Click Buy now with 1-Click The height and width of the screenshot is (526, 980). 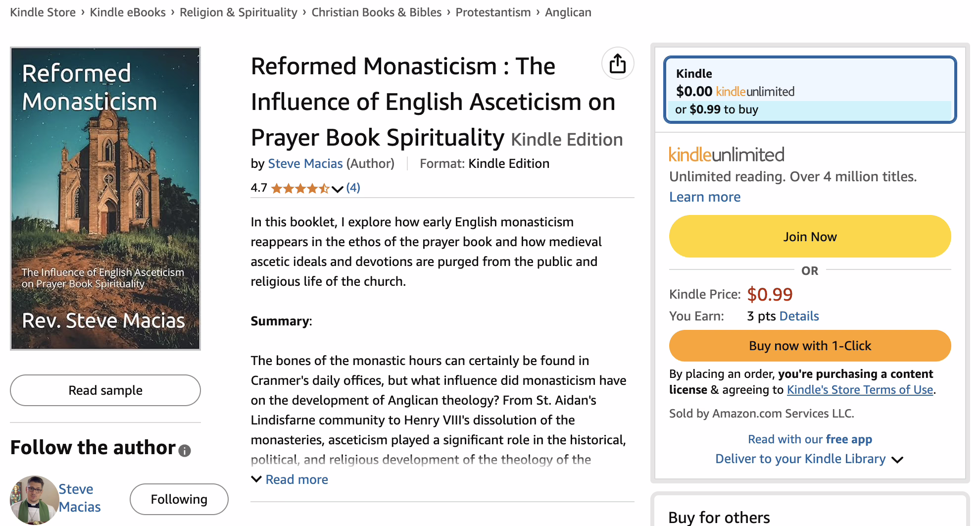(810, 346)
